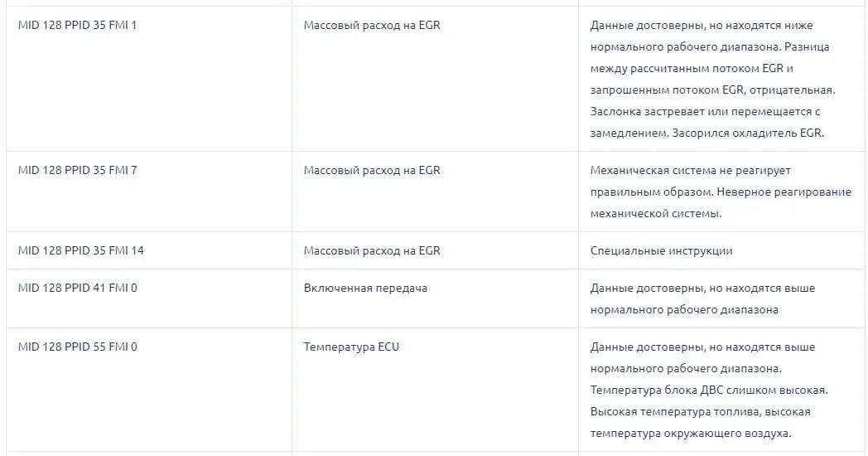Select the MID 128 PPID 35 FMI 14 code
The height and width of the screenshot is (456, 868).
click(80, 250)
